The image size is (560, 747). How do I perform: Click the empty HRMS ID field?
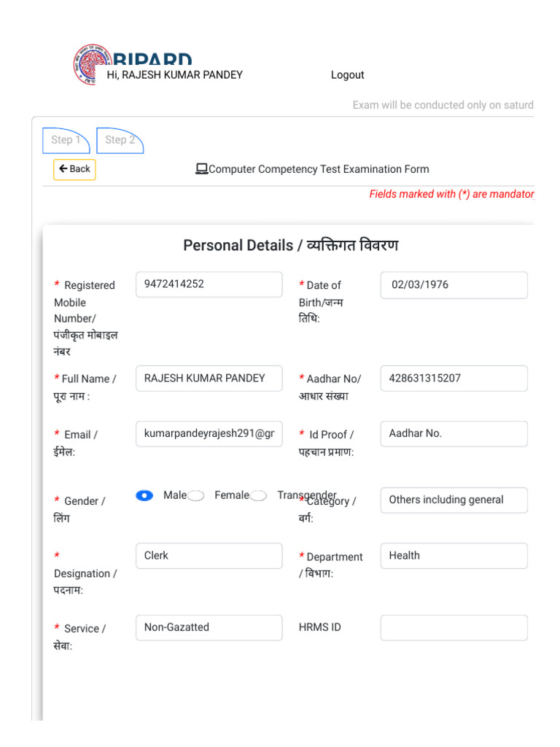pos(454,627)
